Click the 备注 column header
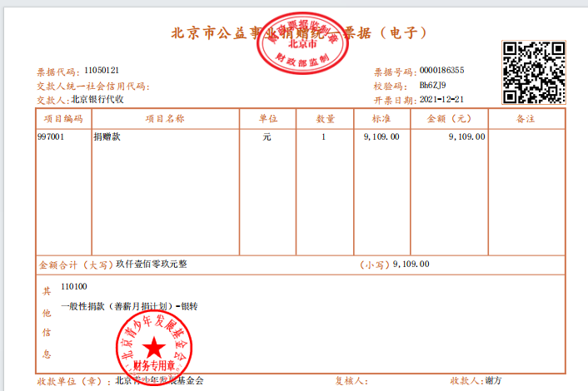This screenshot has height=391, width=588. [525, 119]
